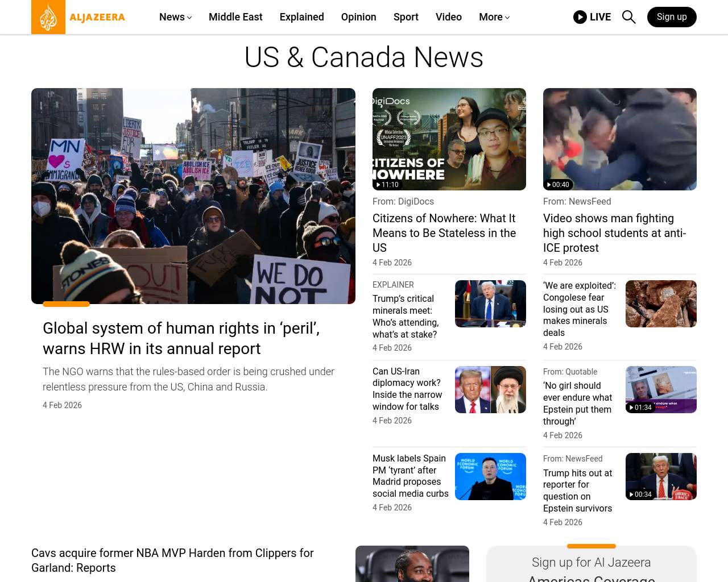Click the James Harden photo thumbnail
728x582 pixels.
(412, 564)
